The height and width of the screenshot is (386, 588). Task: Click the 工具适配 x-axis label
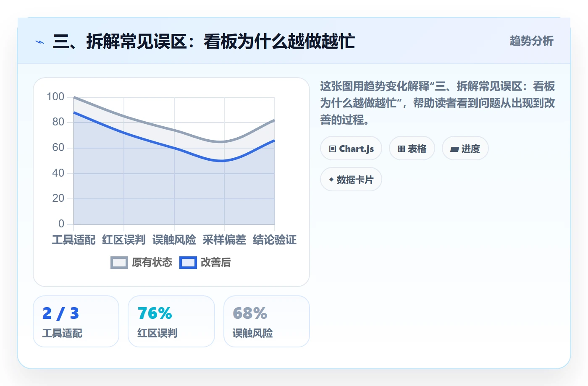pyautogui.click(x=73, y=240)
